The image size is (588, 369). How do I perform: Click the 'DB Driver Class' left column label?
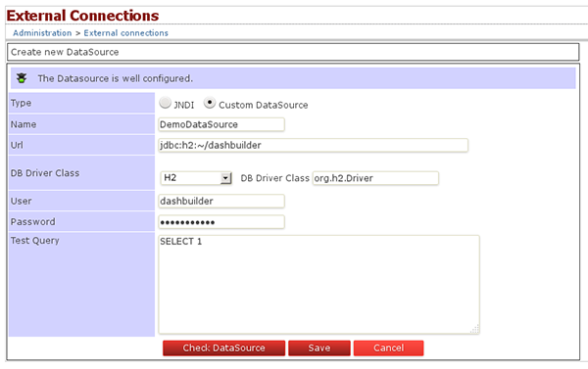pos(45,173)
